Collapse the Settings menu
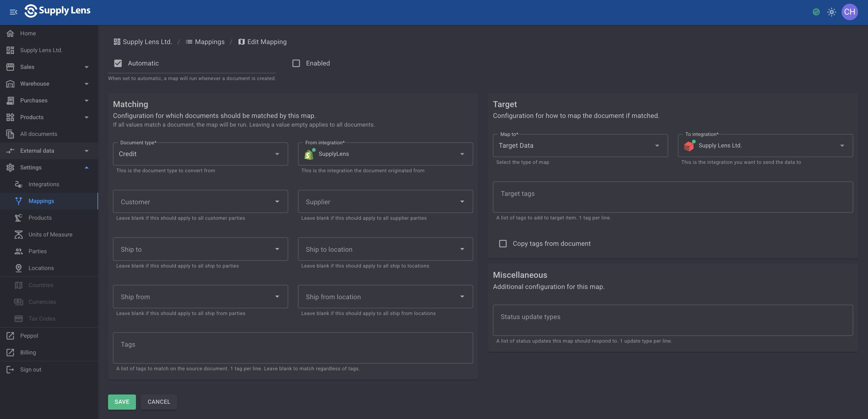The image size is (868, 419). 49,167
